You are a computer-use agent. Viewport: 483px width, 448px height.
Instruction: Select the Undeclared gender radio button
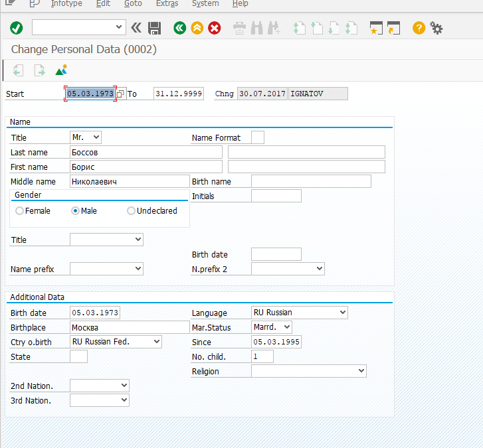[131, 211]
